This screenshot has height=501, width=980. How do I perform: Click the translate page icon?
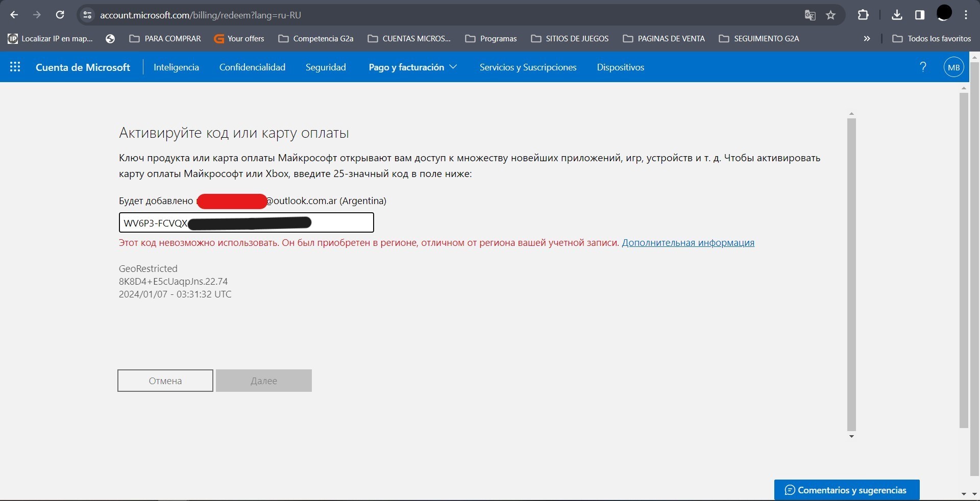810,15
